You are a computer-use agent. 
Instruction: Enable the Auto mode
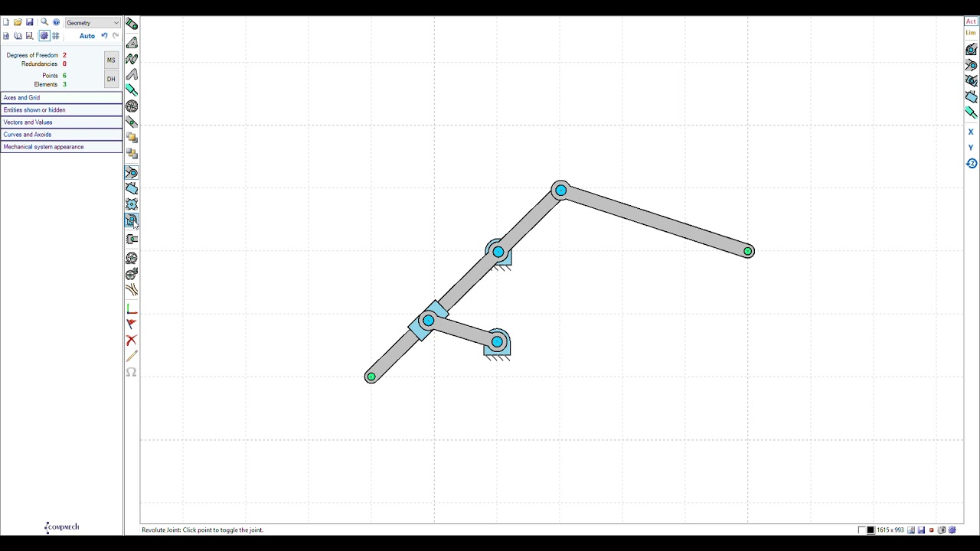tap(87, 36)
